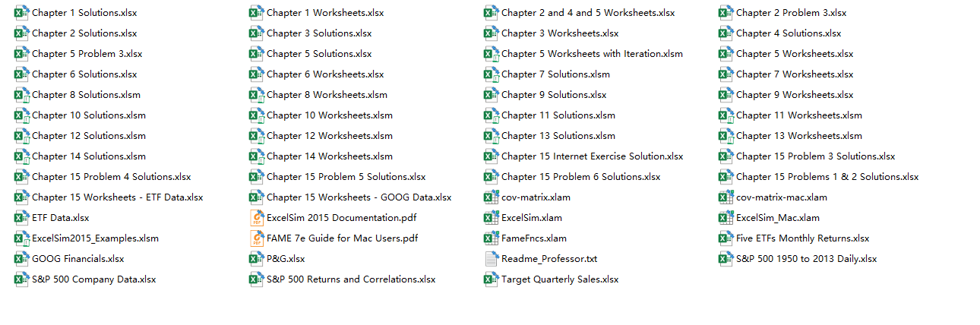Select the PDF icon of FAME 7e Guide
Image resolution: width=980 pixels, height=325 pixels.
point(256,238)
